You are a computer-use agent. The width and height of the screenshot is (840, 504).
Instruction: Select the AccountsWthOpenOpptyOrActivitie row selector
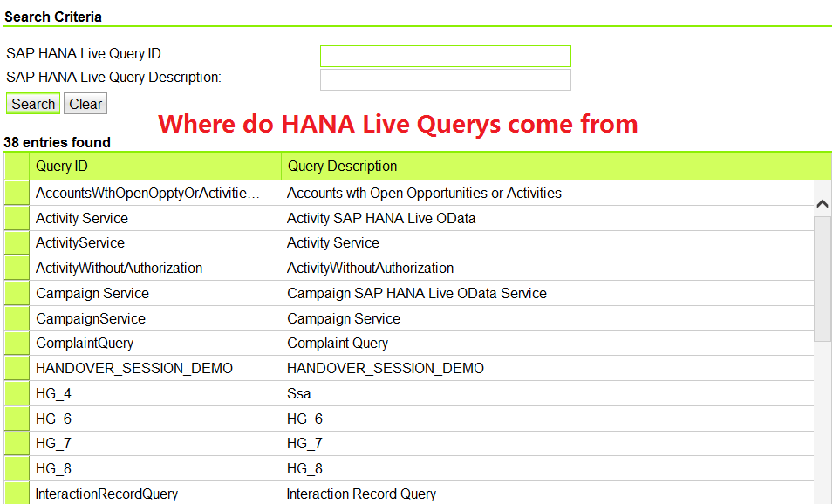coord(17,193)
